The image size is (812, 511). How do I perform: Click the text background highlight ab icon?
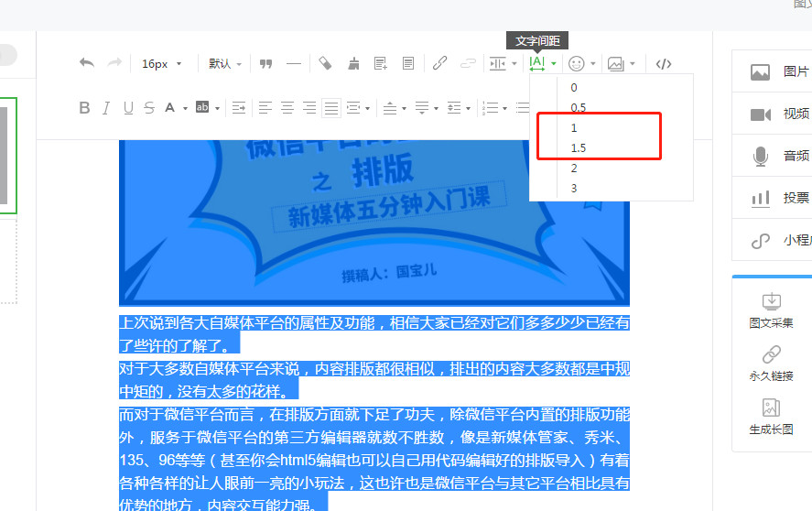tap(202, 107)
